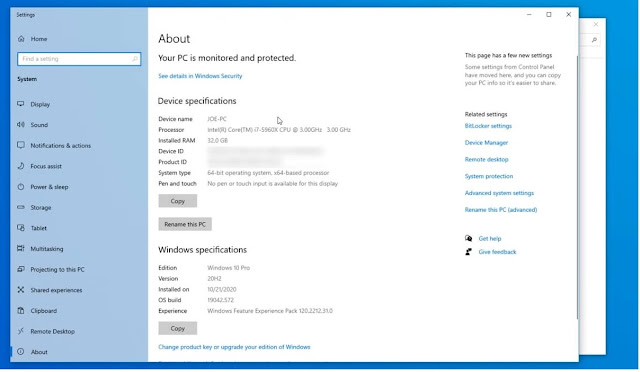Viewport: 640px width, 372px height.
Task: Click the Projecting to this PC icon
Action: point(21,269)
